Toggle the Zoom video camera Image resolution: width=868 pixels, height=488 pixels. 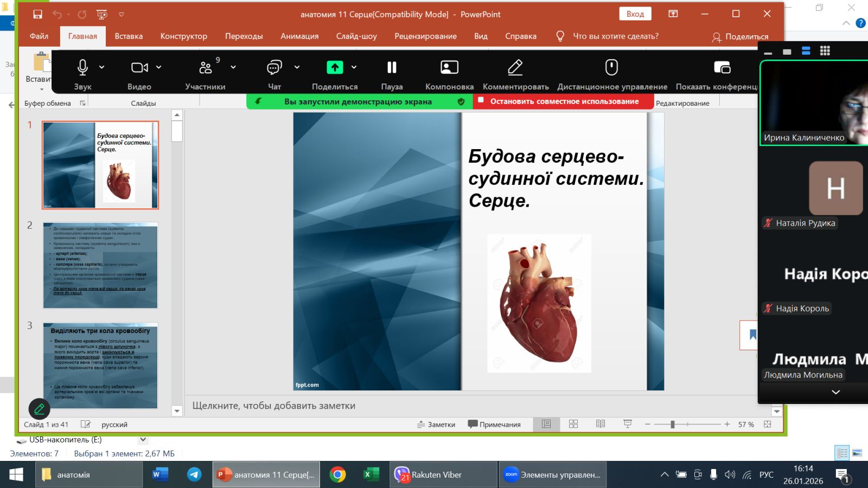tap(139, 68)
